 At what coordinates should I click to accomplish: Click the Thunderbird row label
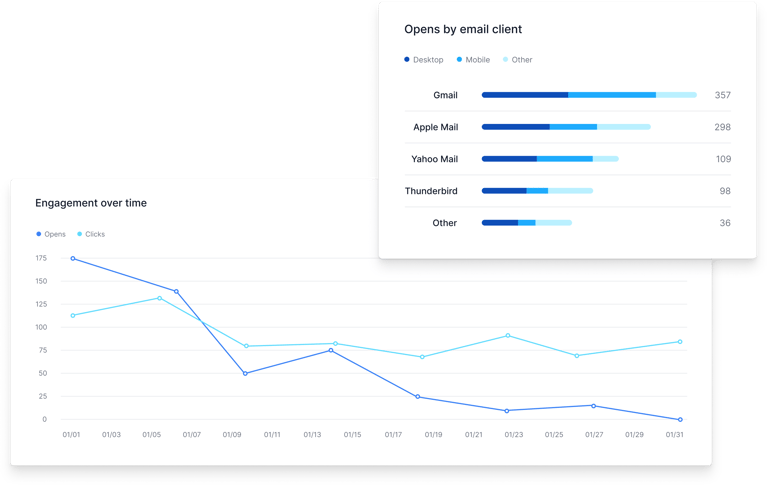point(431,191)
